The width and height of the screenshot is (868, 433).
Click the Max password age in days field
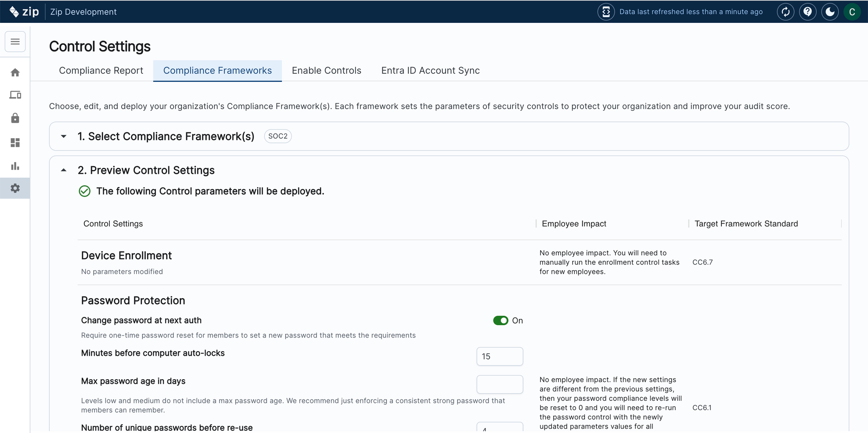500,384
